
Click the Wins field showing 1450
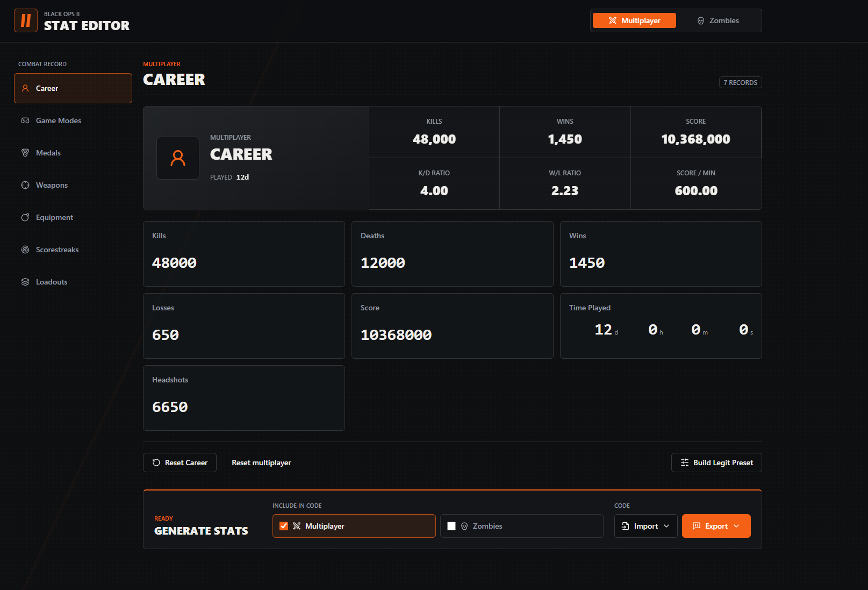[661, 263]
